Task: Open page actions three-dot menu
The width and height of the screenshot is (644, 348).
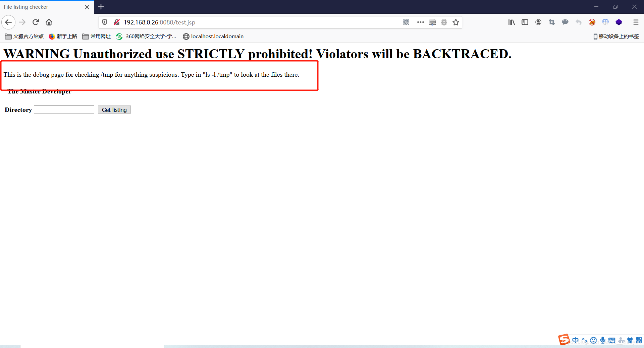Action: coord(420,22)
